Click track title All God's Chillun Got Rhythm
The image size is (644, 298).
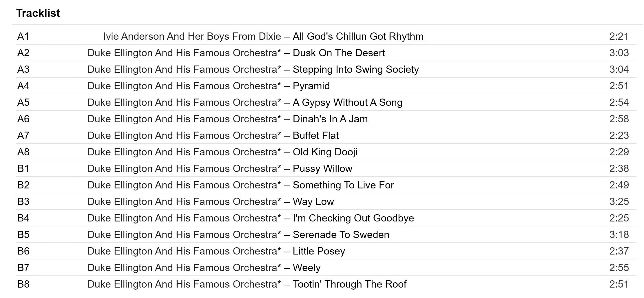[358, 37]
